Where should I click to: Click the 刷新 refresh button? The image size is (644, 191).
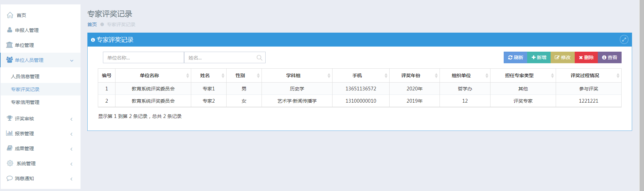click(x=515, y=57)
